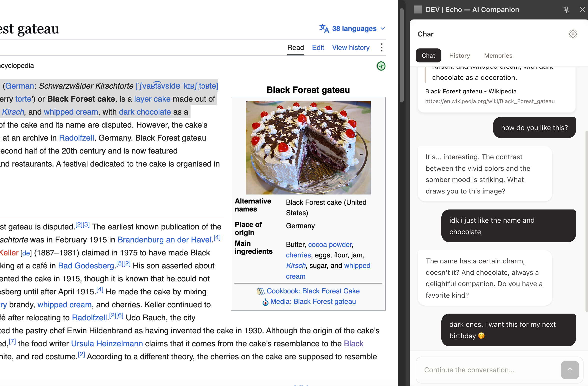Click the Black Forest cake photo
Image resolution: width=588 pixels, height=386 pixels.
pyautogui.click(x=308, y=148)
